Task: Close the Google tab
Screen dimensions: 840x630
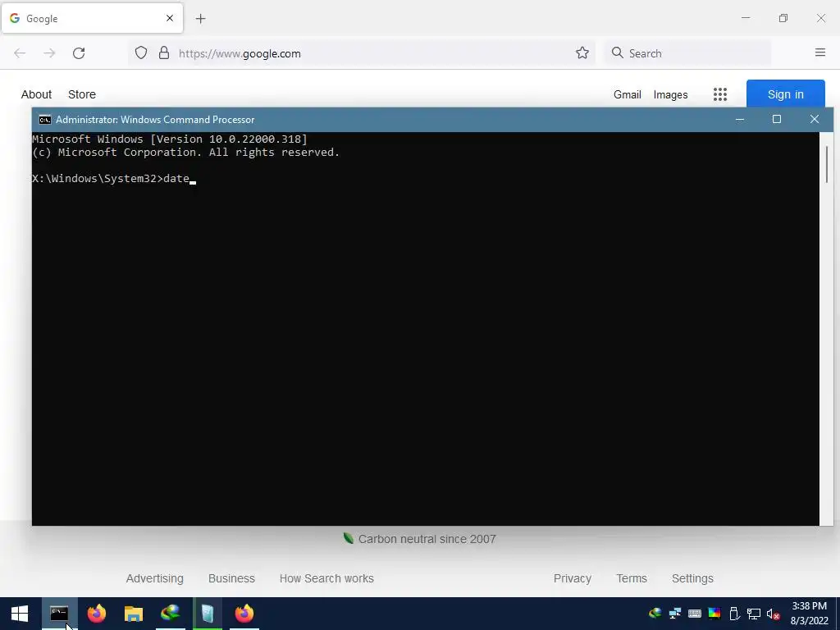Action: [x=170, y=18]
